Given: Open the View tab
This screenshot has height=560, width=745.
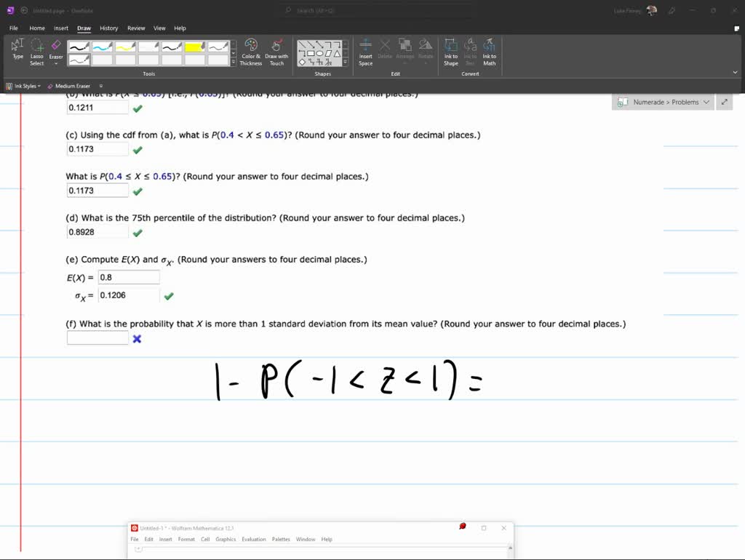Looking at the screenshot, I should [159, 28].
